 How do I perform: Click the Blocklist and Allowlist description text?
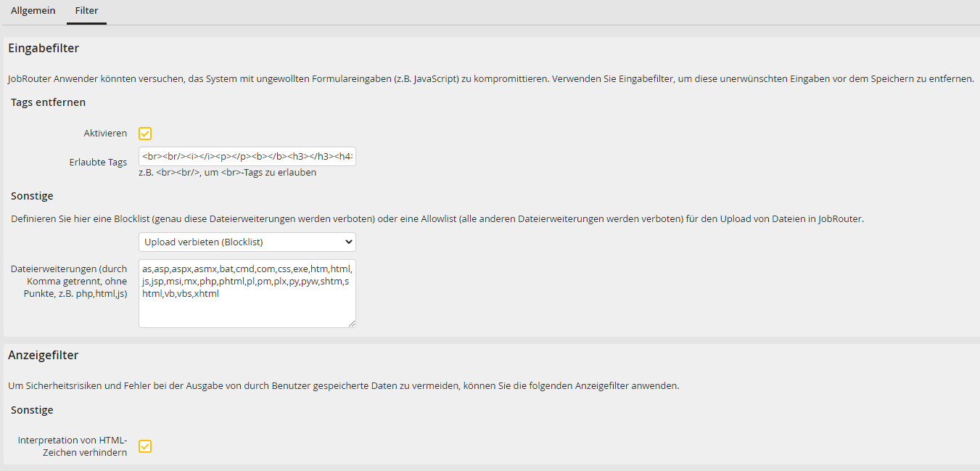pyautogui.click(x=437, y=218)
